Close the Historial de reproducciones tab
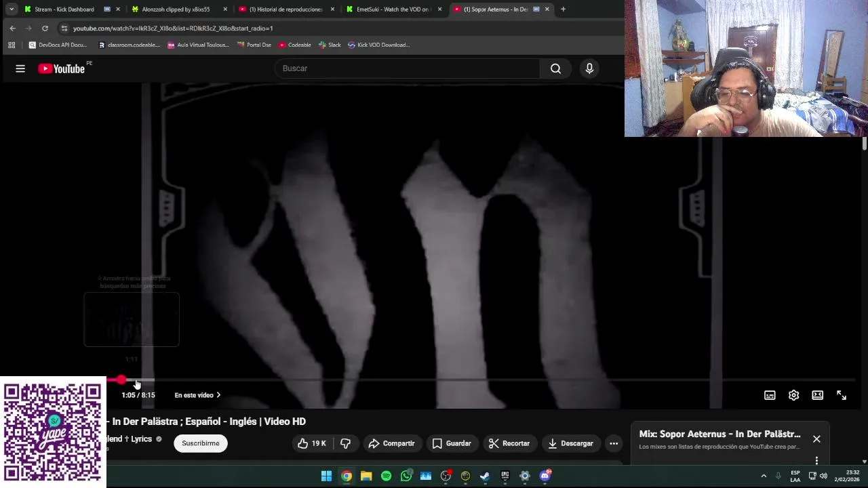 pos(332,9)
